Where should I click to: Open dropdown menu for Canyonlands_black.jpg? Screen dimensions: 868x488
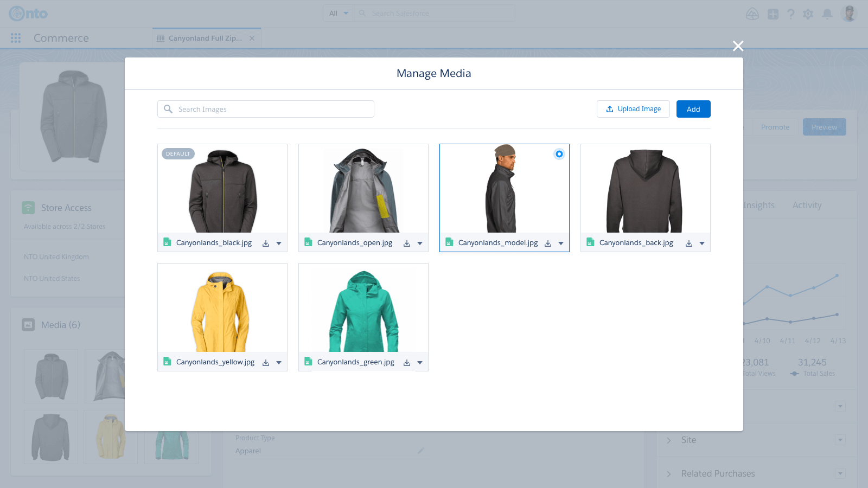coord(279,243)
